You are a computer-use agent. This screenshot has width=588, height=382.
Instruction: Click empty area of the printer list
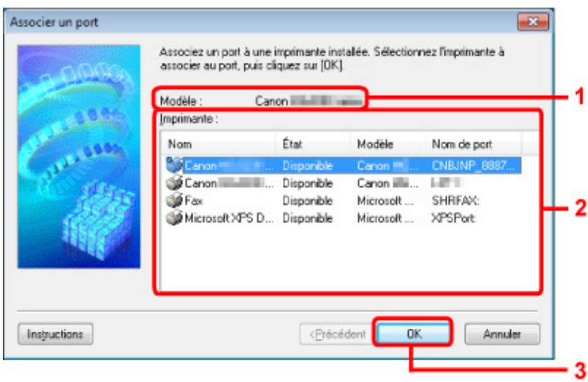(x=349, y=259)
